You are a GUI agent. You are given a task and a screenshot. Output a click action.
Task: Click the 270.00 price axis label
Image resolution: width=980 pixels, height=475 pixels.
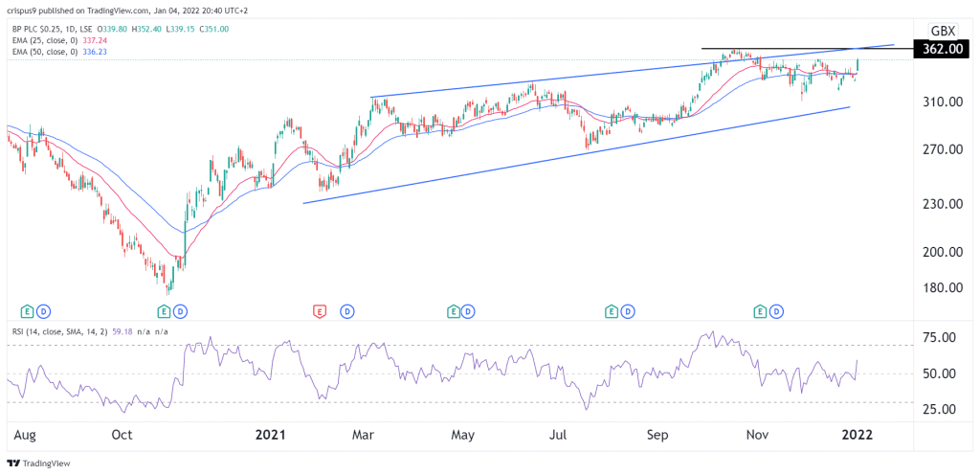coord(942,150)
